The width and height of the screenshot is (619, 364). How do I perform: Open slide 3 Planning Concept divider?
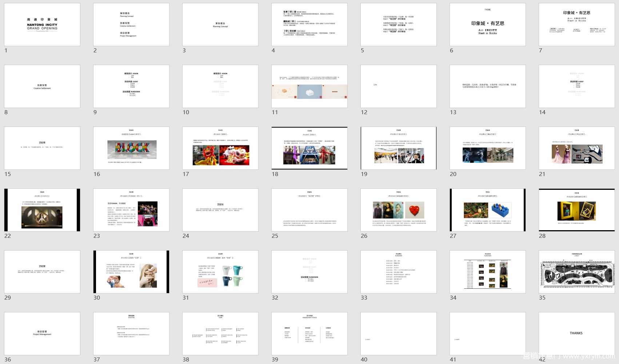(x=220, y=25)
